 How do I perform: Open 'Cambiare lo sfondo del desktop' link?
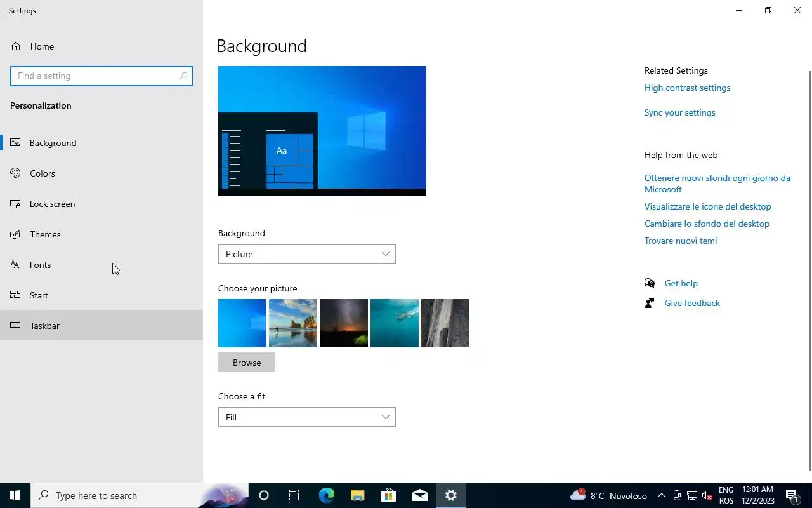[x=707, y=224]
